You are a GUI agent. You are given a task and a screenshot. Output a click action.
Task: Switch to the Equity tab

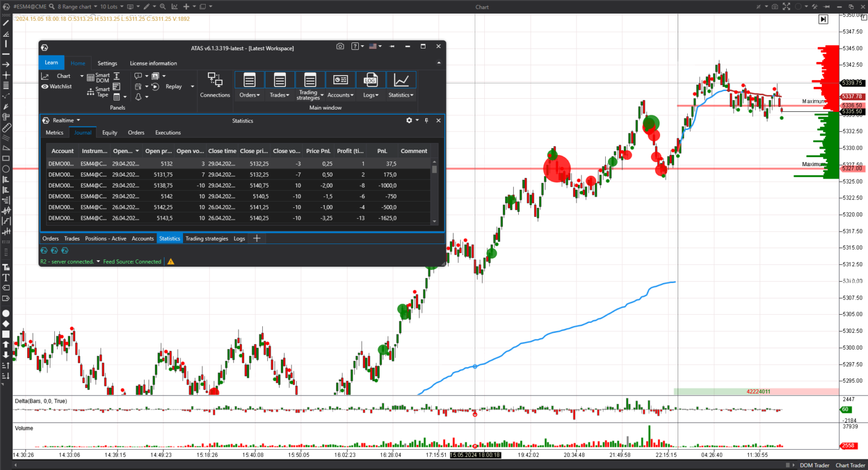[x=110, y=133]
